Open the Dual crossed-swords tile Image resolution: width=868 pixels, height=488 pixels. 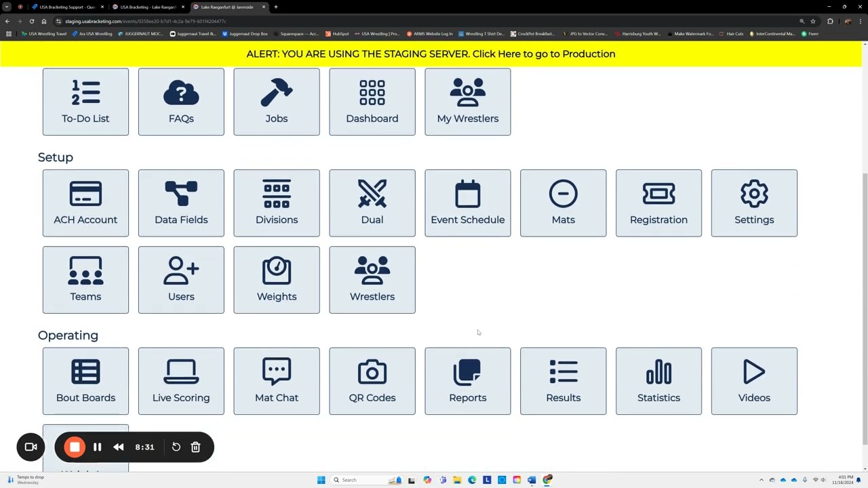[372, 203]
